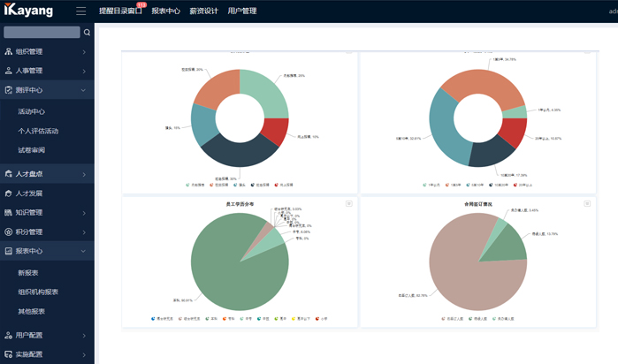
Task: Click corner icon on 合同签订情况 chart
Action: pos(587,203)
